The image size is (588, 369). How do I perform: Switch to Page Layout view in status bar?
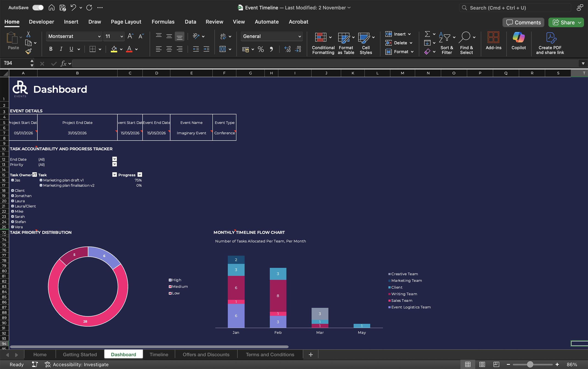(x=482, y=364)
